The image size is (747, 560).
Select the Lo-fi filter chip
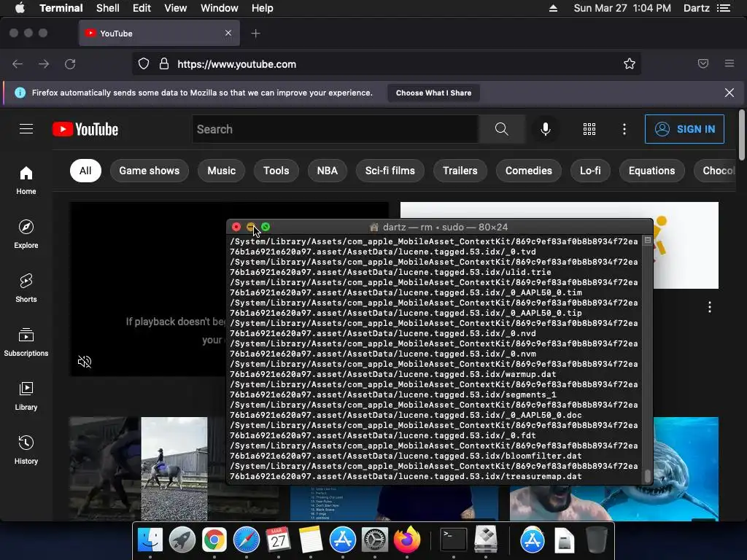(x=590, y=171)
